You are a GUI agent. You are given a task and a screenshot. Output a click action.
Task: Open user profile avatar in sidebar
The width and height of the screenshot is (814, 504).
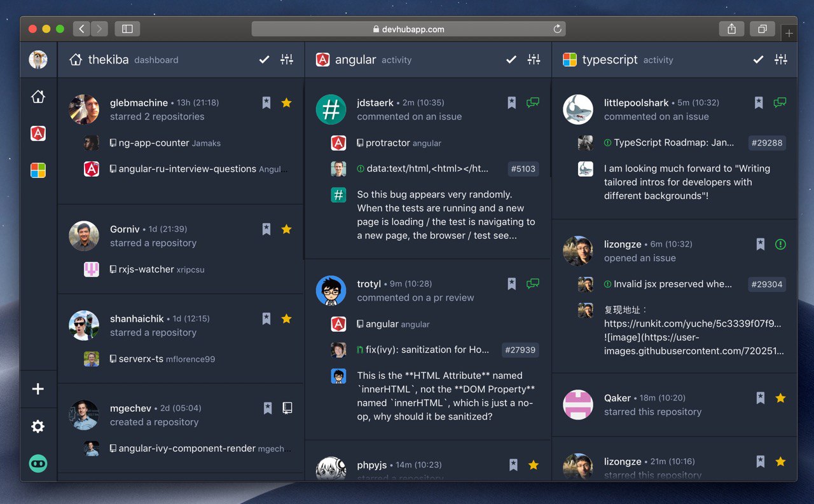click(38, 60)
